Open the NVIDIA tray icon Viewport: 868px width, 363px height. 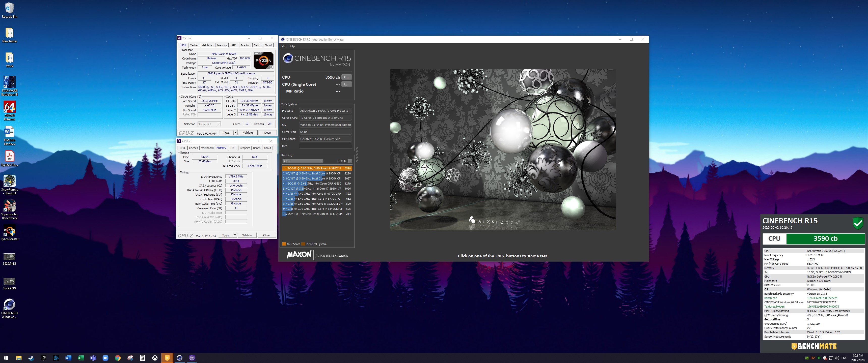(806, 358)
